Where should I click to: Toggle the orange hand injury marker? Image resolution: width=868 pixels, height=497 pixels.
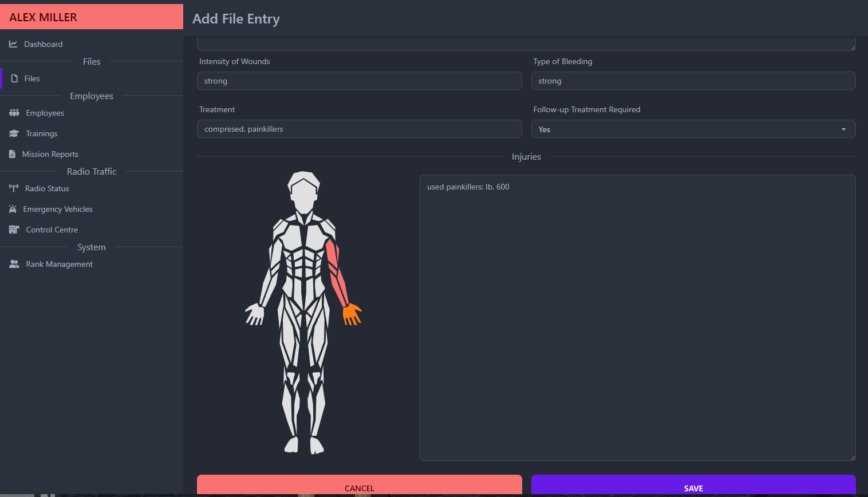click(x=352, y=313)
